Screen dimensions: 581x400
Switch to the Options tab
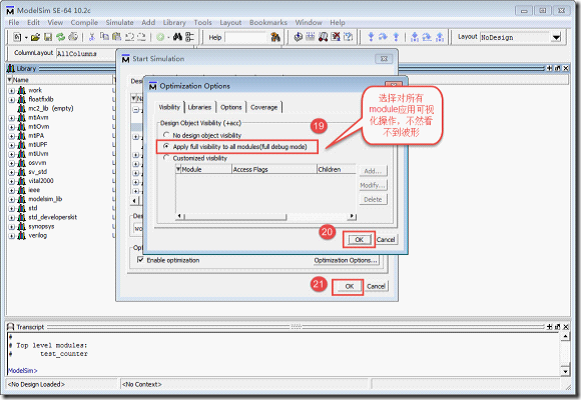[231, 107]
